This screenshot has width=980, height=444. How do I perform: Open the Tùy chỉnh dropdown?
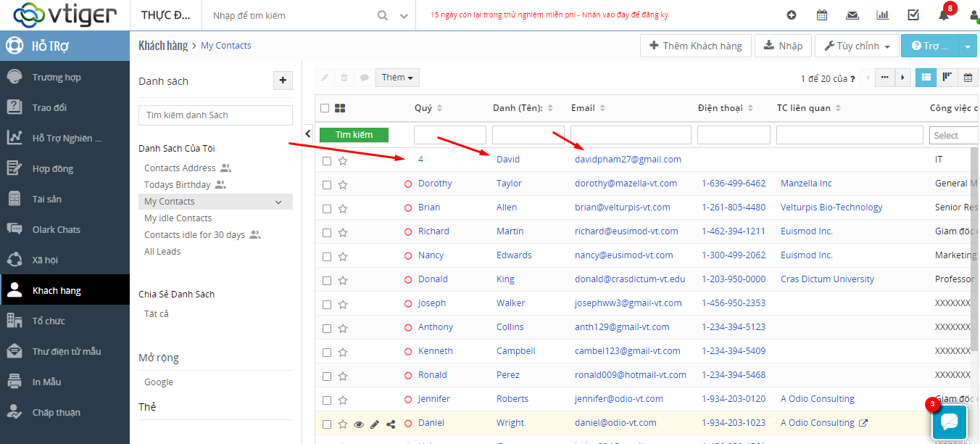[857, 46]
